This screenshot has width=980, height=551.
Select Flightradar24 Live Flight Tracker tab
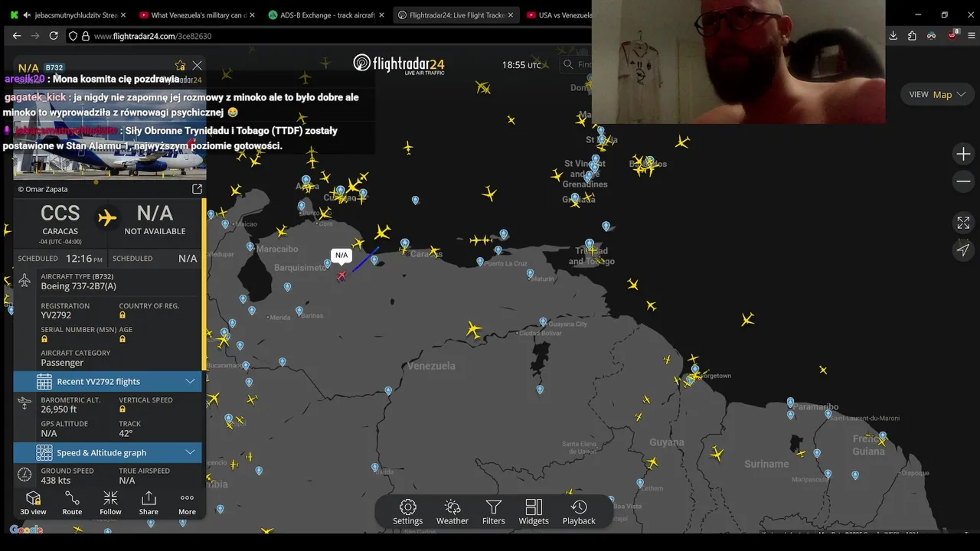[457, 15]
